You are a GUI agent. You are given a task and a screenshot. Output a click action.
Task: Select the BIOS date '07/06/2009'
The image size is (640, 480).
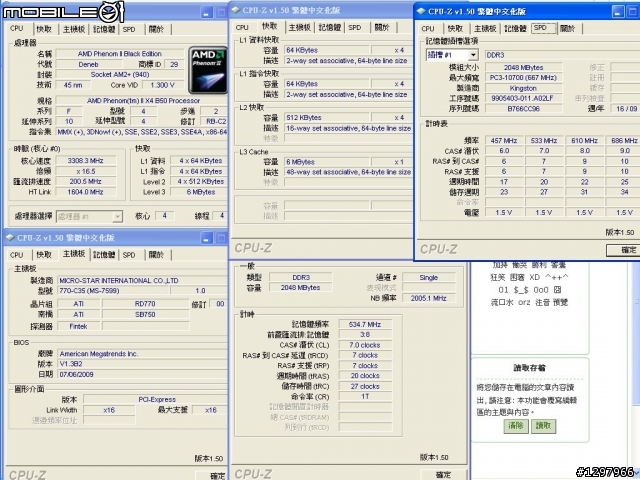[142, 374]
